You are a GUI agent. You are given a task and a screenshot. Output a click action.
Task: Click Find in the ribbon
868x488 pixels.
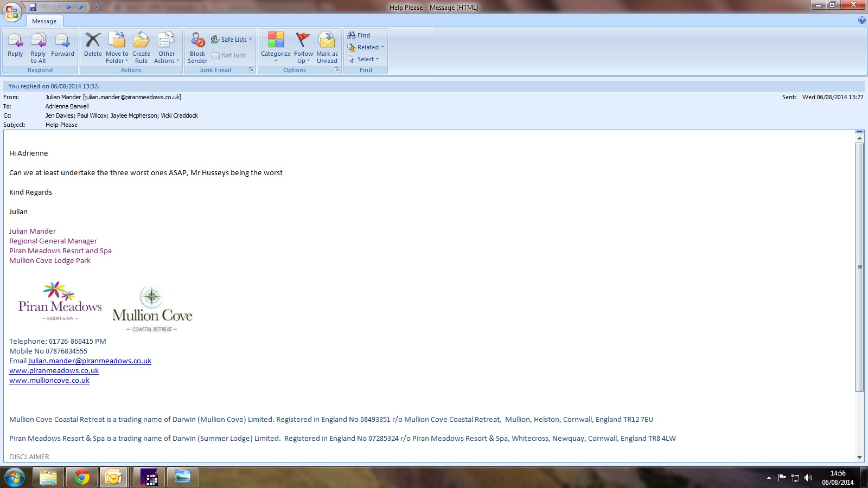click(359, 35)
